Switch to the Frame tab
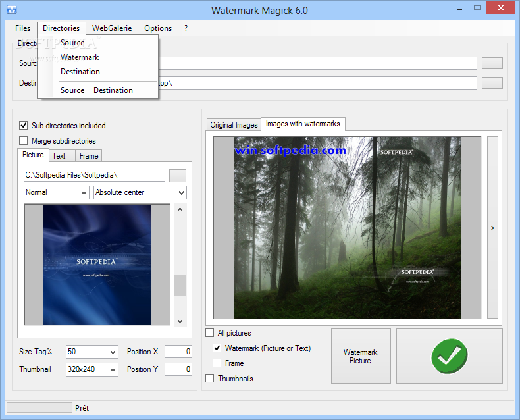The width and height of the screenshot is (520, 420). (x=89, y=156)
